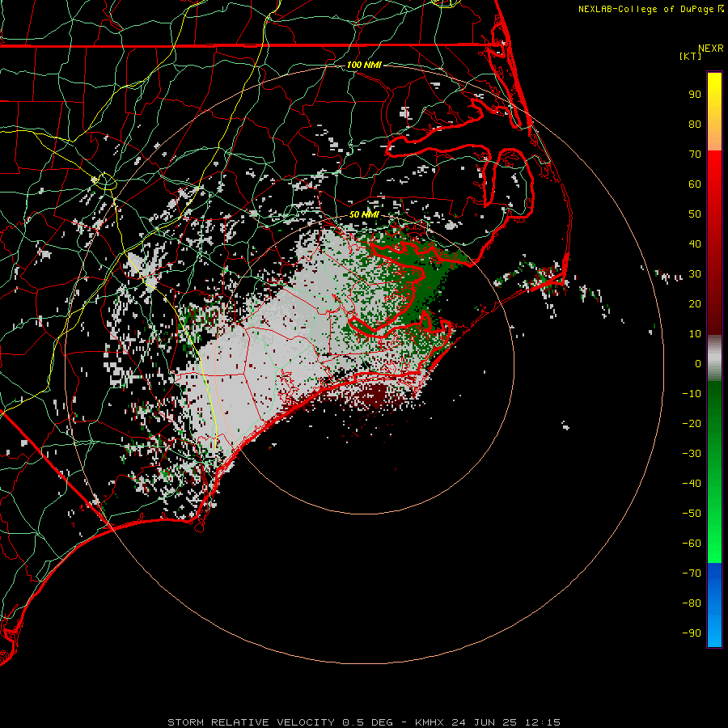
Task: Click the -50 value on the velocity scale
Action: coord(692,514)
